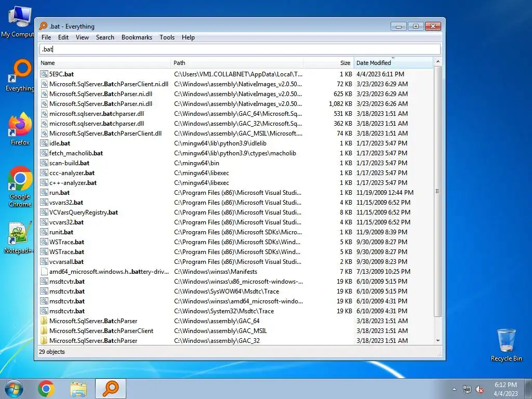Select the 625 KB Microsoft.SqlServer.BatchParser.ni.dll row
The image size is (532, 399).
[x=236, y=94]
